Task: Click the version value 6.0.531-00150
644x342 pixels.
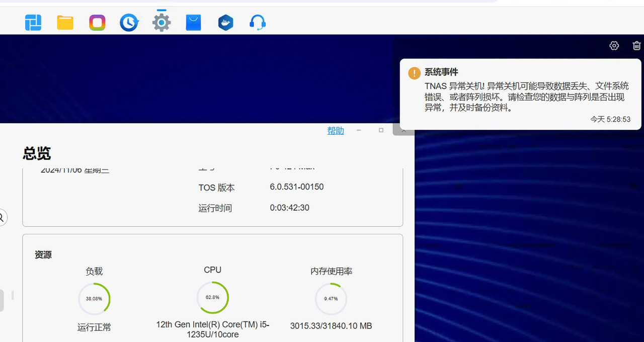Action: (297, 187)
